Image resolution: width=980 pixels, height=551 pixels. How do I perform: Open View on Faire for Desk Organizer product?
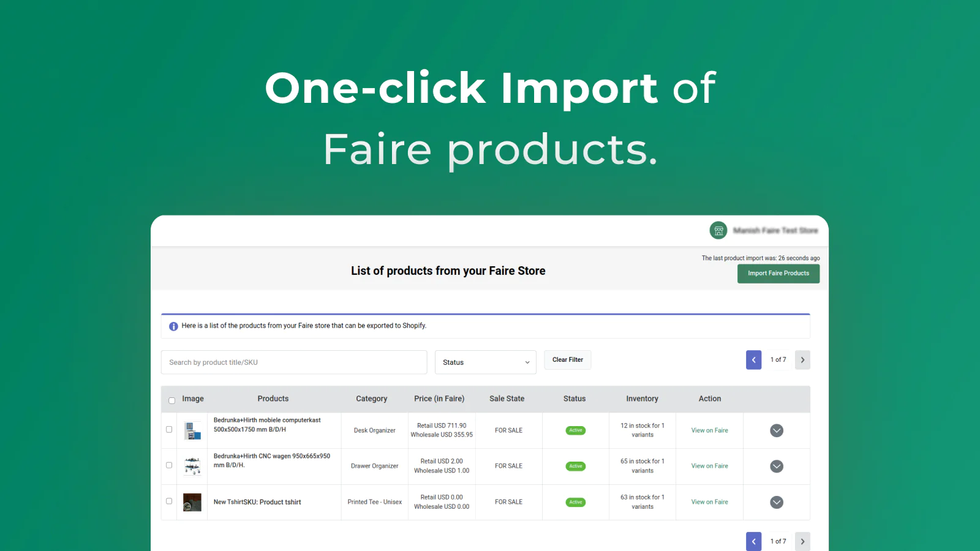coord(709,430)
